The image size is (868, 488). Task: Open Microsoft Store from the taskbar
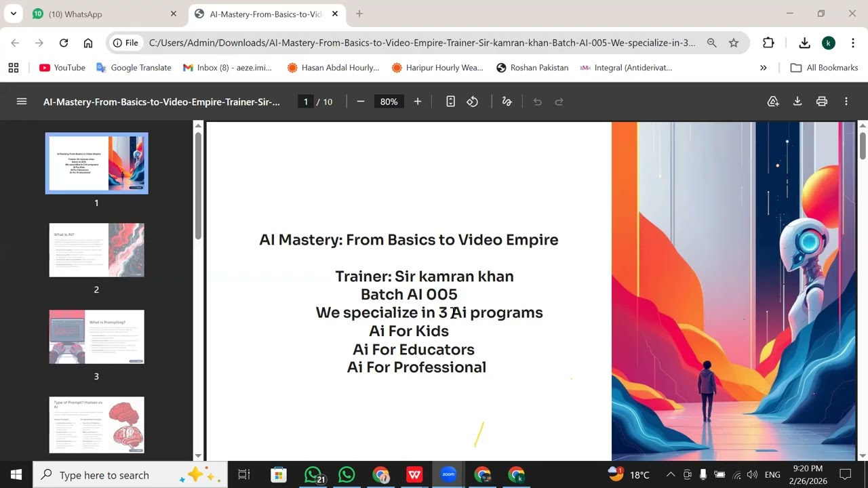click(x=278, y=474)
